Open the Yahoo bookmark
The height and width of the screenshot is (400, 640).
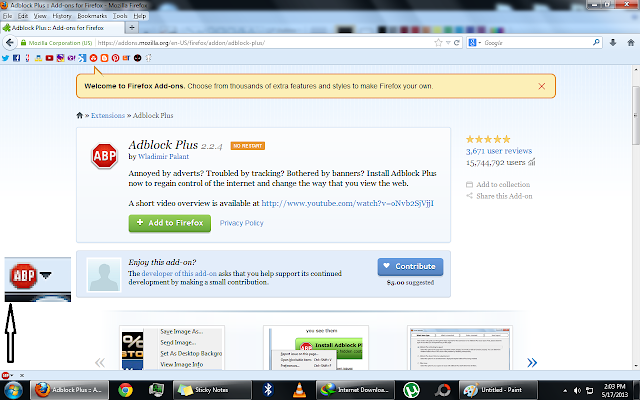[71, 58]
